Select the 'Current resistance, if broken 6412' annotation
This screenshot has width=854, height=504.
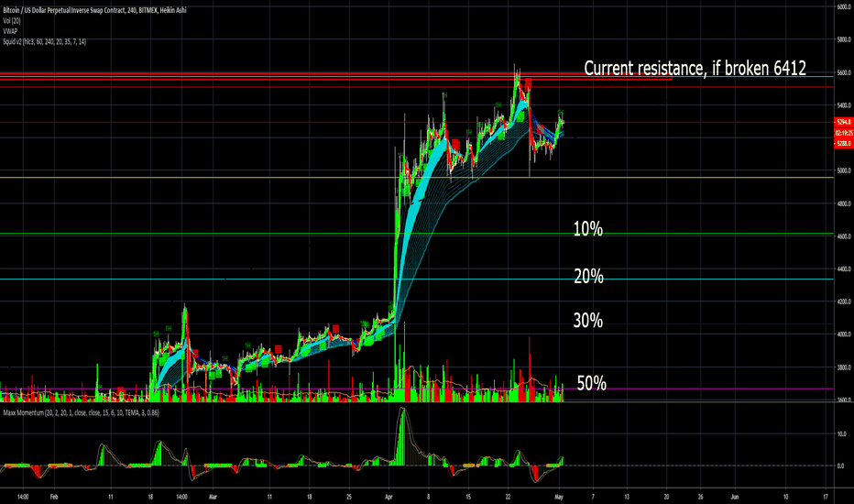click(x=695, y=68)
